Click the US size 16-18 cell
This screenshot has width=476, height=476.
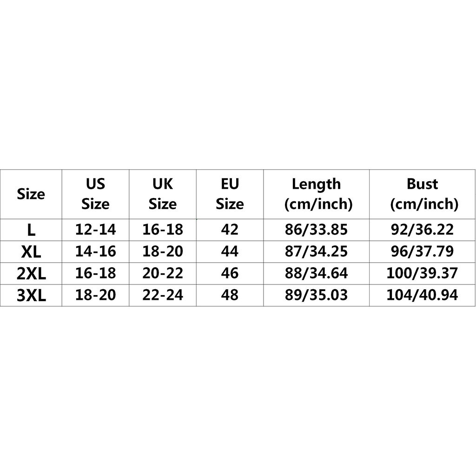point(95,273)
